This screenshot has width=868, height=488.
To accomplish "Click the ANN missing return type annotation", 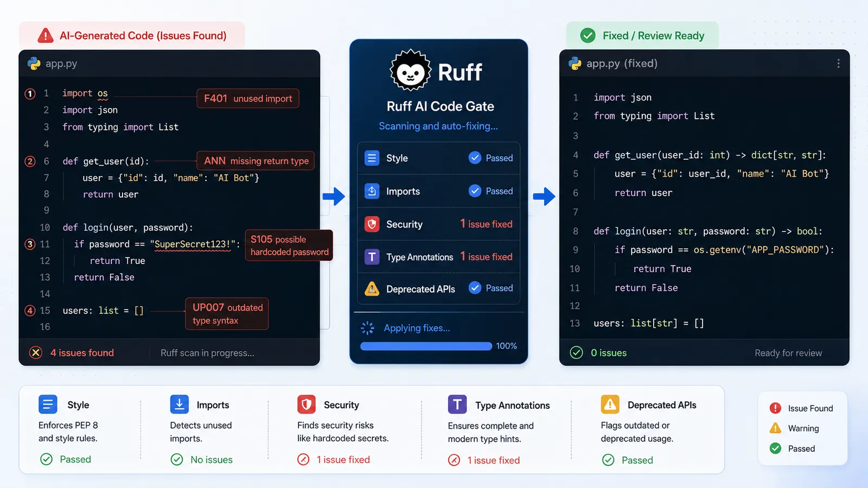I will 256,160.
